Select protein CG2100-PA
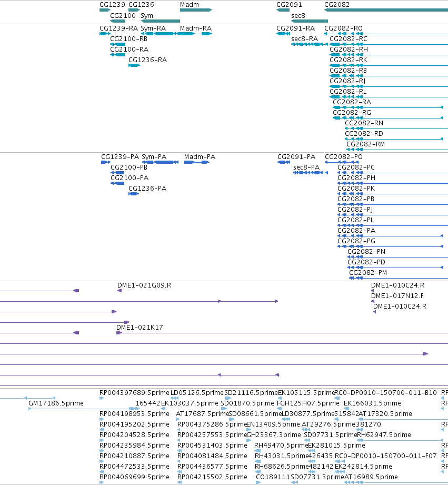The width and height of the screenshot is (448, 485). [130, 178]
